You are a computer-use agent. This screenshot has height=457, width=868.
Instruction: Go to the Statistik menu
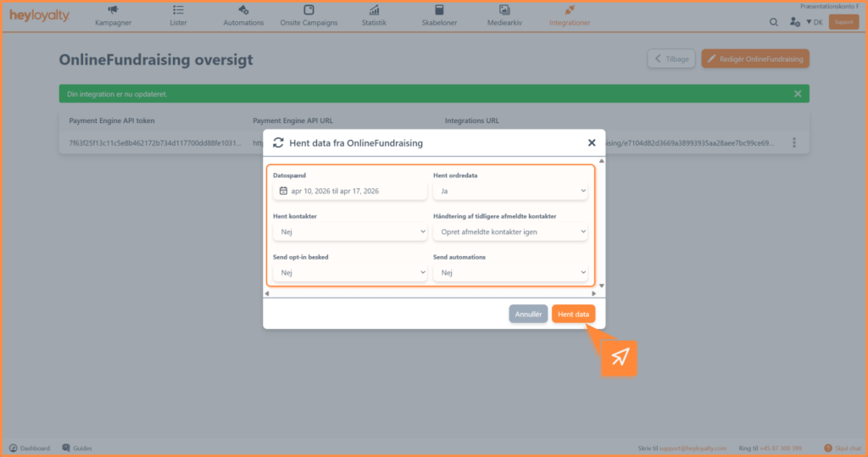pyautogui.click(x=374, y=16)
